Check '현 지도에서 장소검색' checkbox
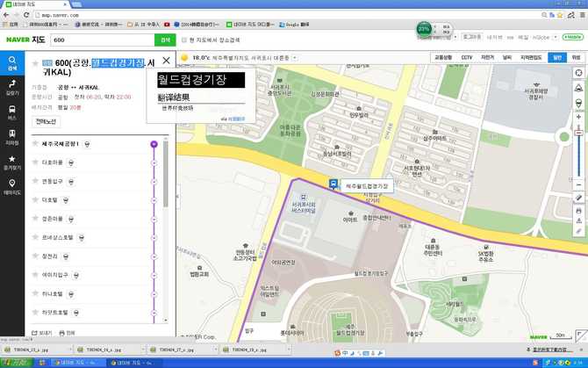The image size is (588, 368). coord(184,40)
